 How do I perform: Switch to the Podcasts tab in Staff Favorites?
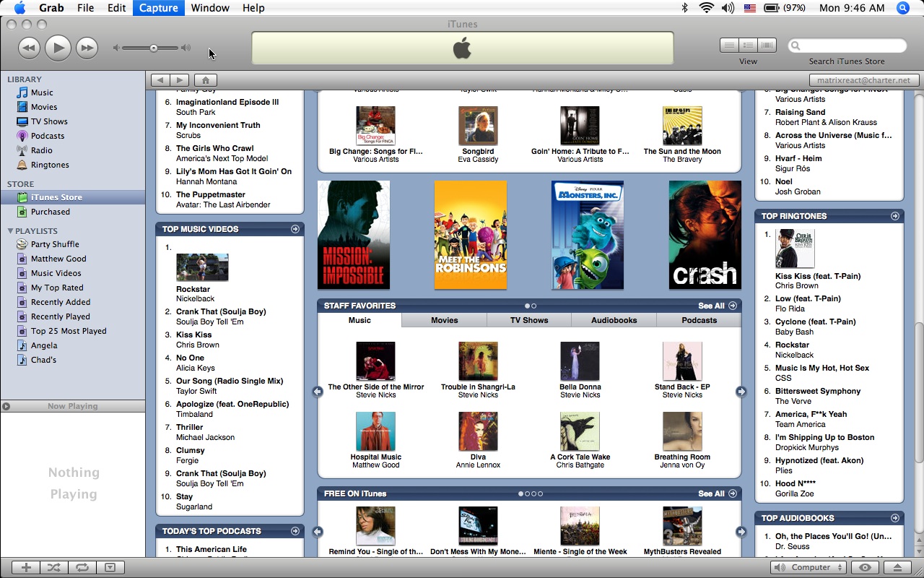coord(699,320)
